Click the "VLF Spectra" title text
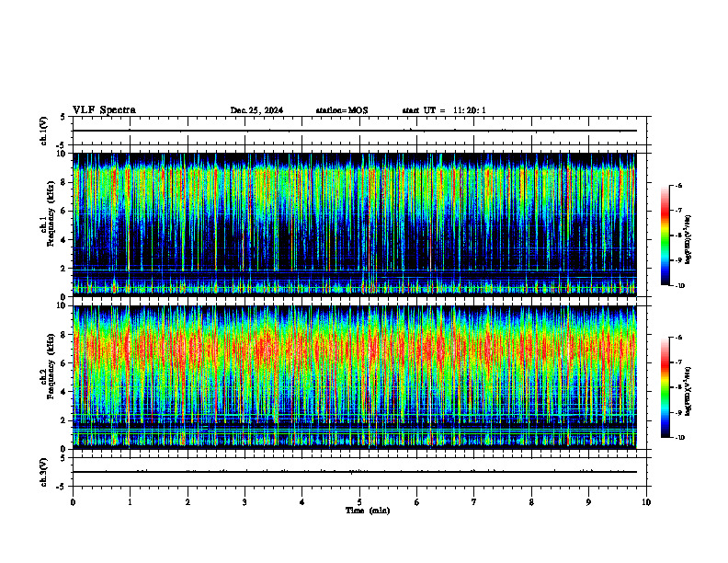 104,110
